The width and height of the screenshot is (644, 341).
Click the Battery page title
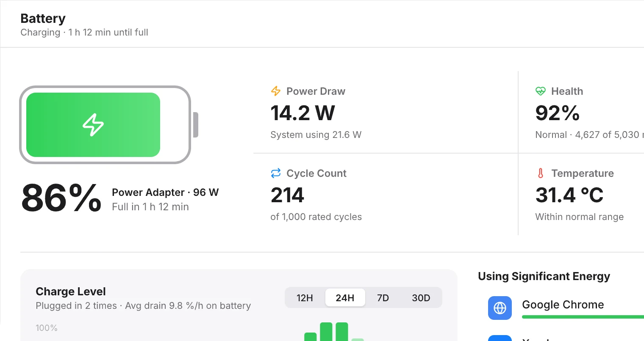click(43, 19)
